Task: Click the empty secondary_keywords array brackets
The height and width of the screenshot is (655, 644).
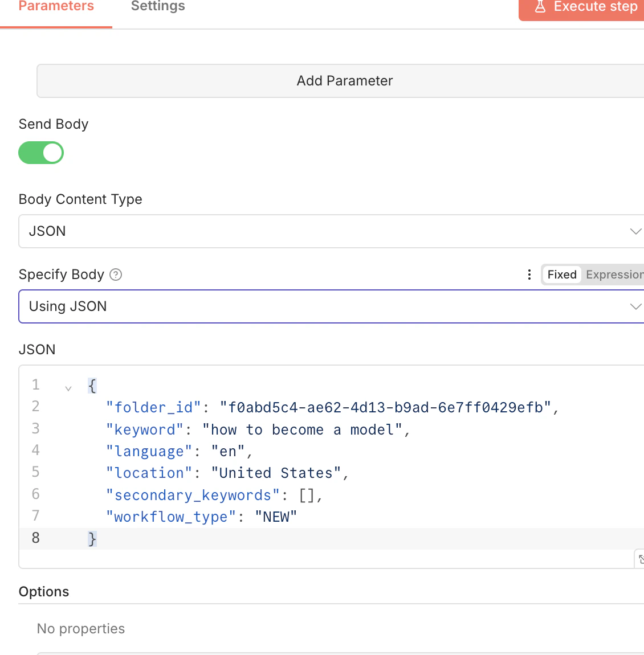Action: tap(307, 495)
